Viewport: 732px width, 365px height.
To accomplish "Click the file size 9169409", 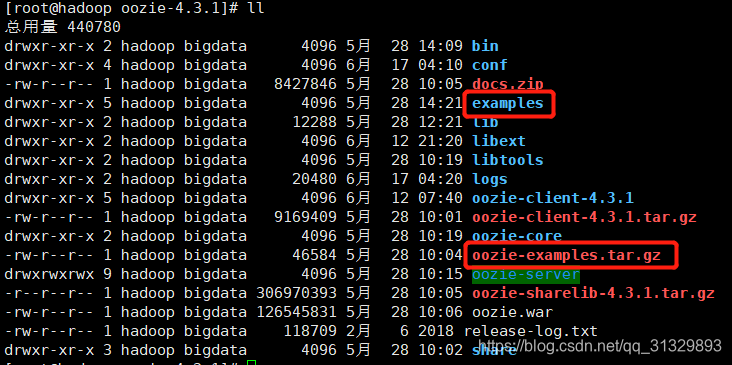I will click(x=305, y=217).
